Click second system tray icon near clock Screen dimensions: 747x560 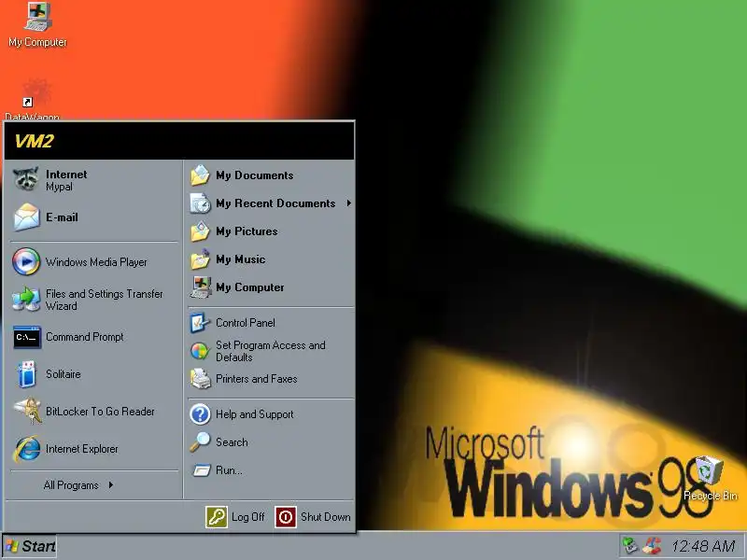tap(652, 546)
